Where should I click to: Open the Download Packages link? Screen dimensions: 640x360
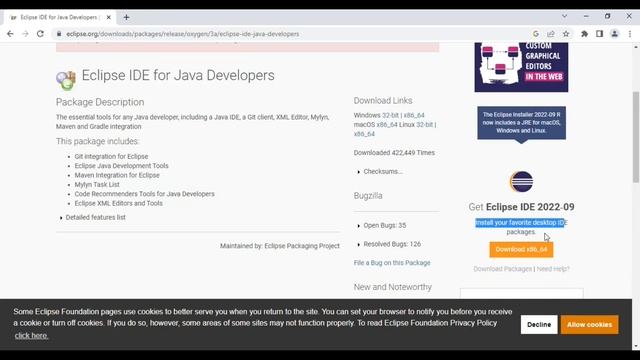tap(502, 269)
